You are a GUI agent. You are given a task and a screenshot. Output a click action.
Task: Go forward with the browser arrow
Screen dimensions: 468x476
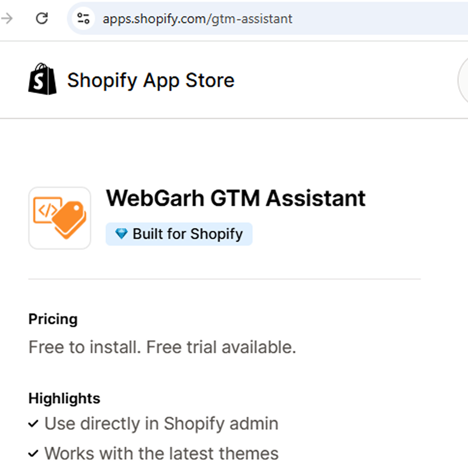[7, 18]
